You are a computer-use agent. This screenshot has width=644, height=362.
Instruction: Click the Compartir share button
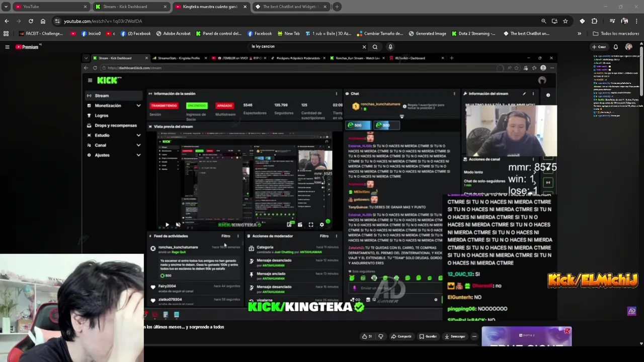coord(401,336)
